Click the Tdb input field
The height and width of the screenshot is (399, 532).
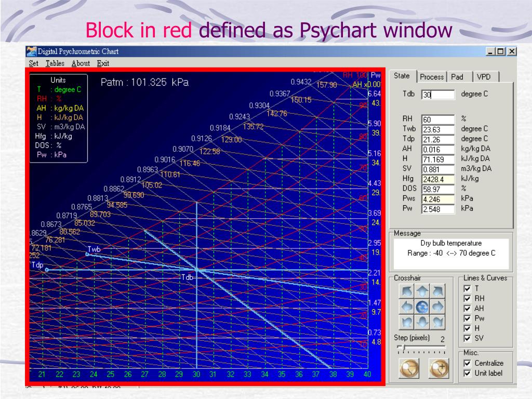click(x=438, y=95)
